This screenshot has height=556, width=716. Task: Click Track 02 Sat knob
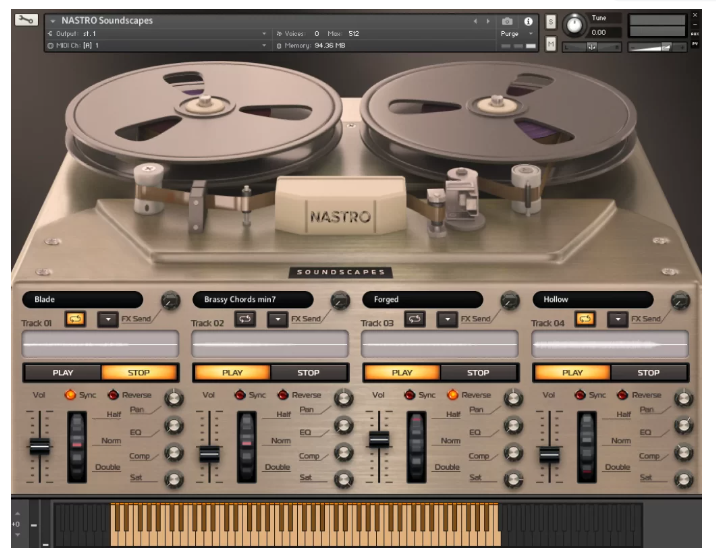[344, 479]
